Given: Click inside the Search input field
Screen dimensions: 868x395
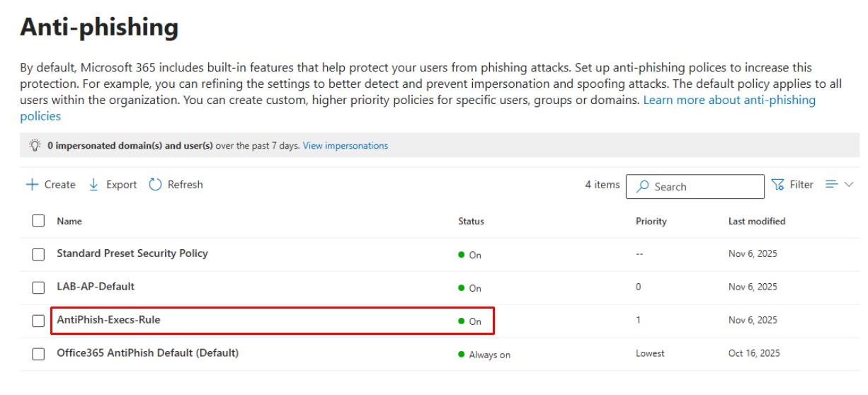Looking at the screenshot, I should pos(701,187).
